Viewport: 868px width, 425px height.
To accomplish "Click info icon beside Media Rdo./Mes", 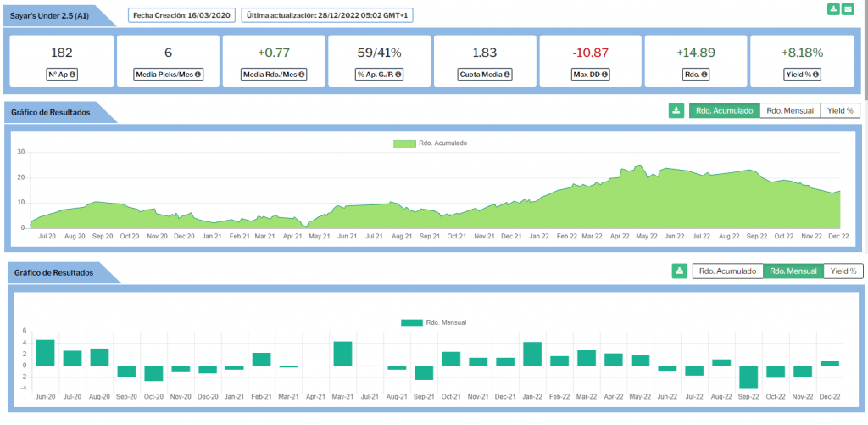I will click(301, 75).
